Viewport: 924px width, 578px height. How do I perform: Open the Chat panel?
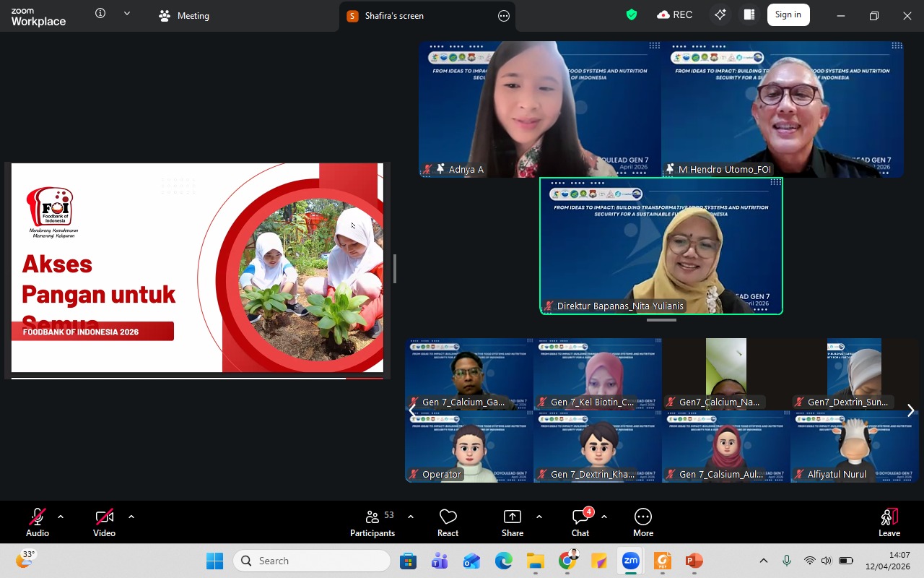coord(580,522)
